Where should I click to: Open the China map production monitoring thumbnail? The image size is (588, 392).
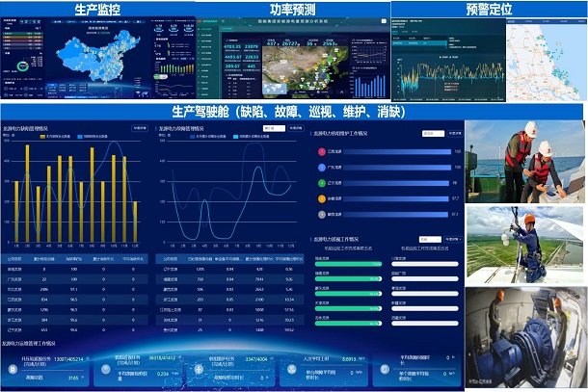click(98, 58)
